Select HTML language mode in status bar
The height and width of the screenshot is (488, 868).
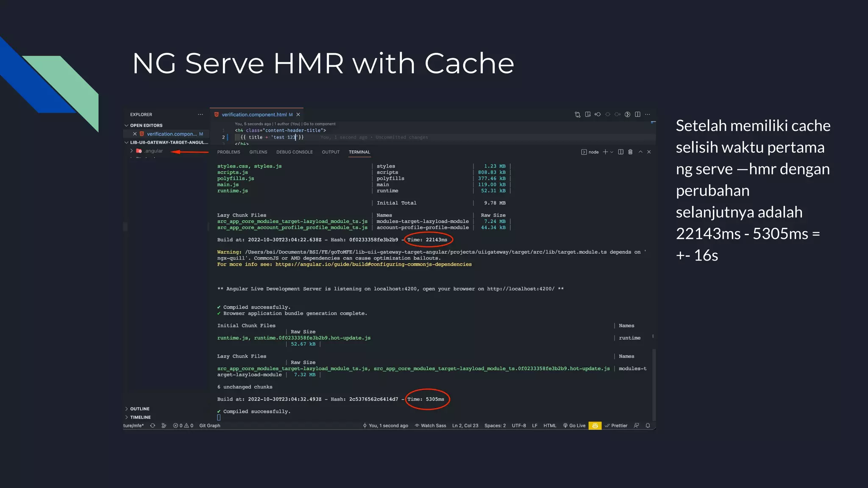pos(550,426)
